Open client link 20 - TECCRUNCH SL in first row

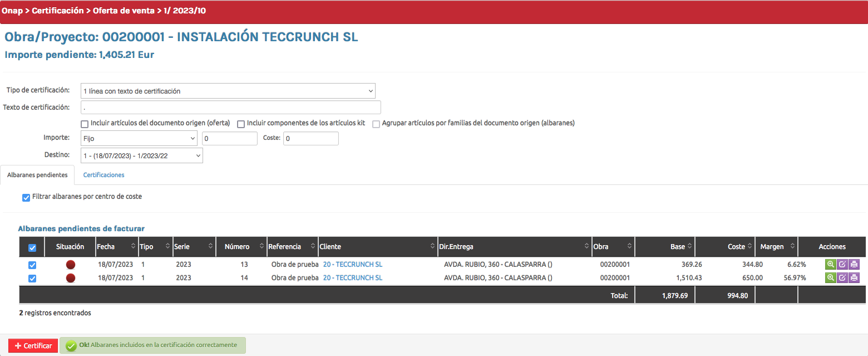[352, 265]
